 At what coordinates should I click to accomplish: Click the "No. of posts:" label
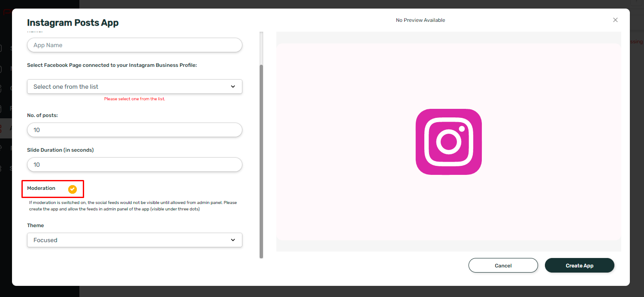[42, 115]
